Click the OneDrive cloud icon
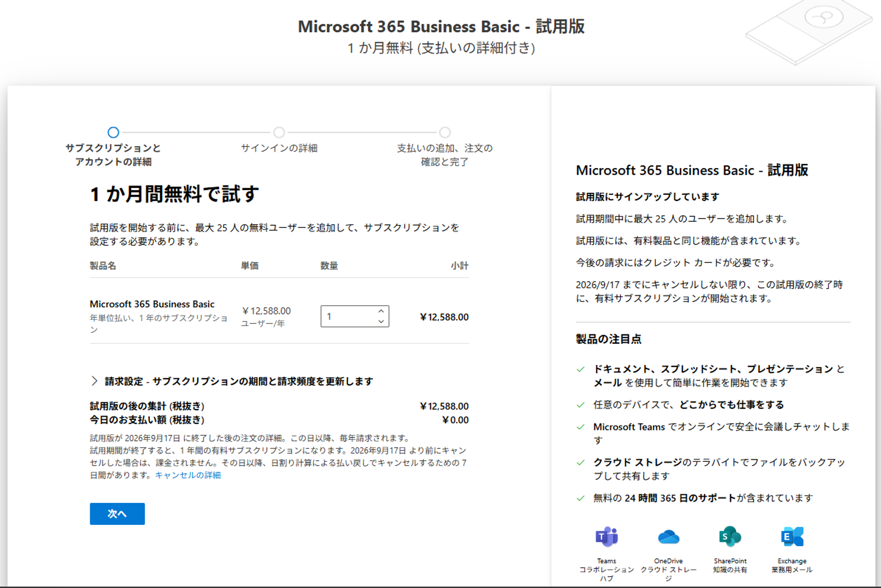 pos(668,536)
